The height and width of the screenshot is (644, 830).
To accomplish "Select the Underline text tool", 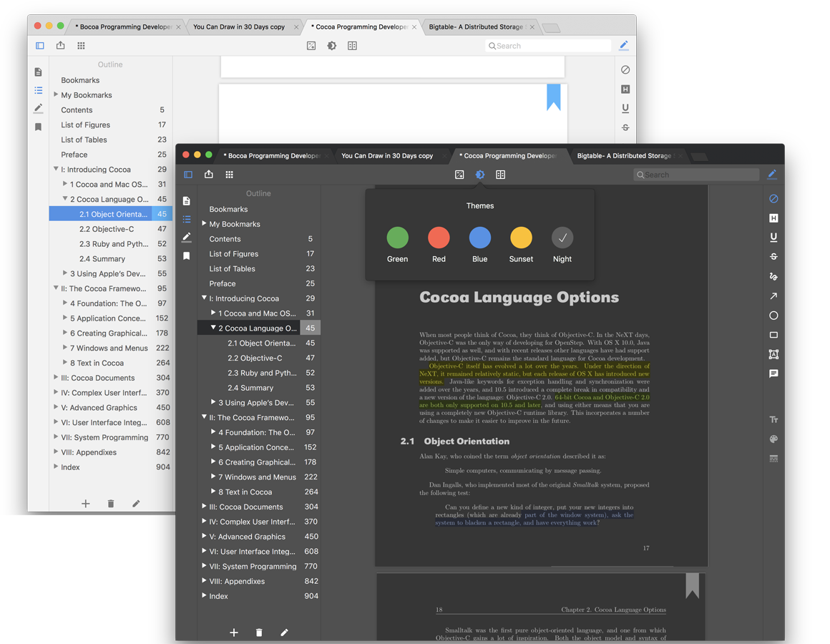I will coord(773,238).
